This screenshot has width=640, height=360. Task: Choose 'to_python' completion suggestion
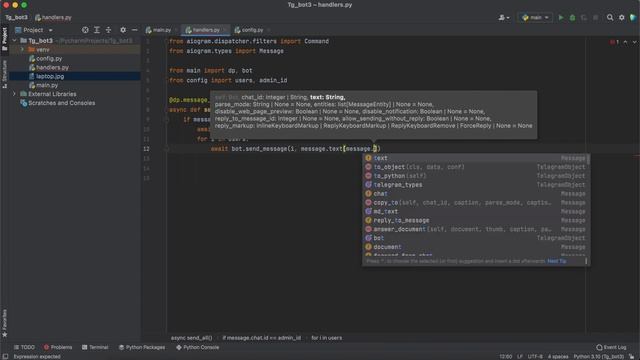coord(476,176)
